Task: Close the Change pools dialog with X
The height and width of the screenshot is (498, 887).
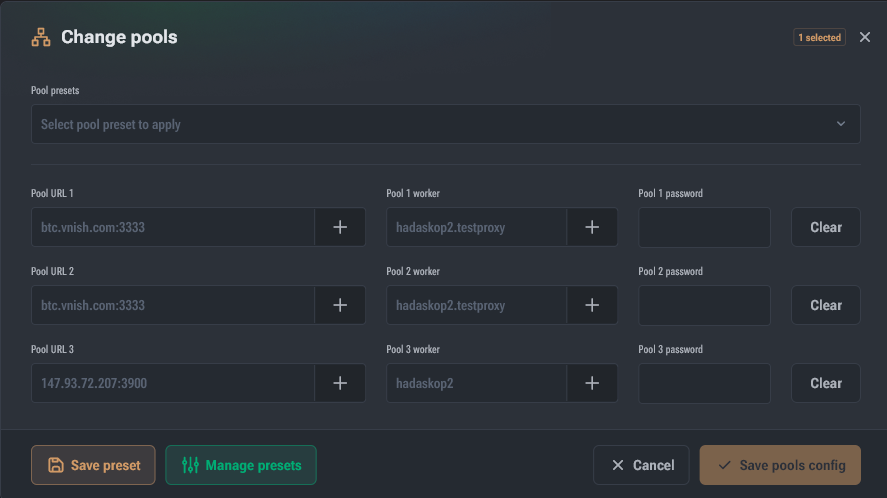Action: [864, 37]
